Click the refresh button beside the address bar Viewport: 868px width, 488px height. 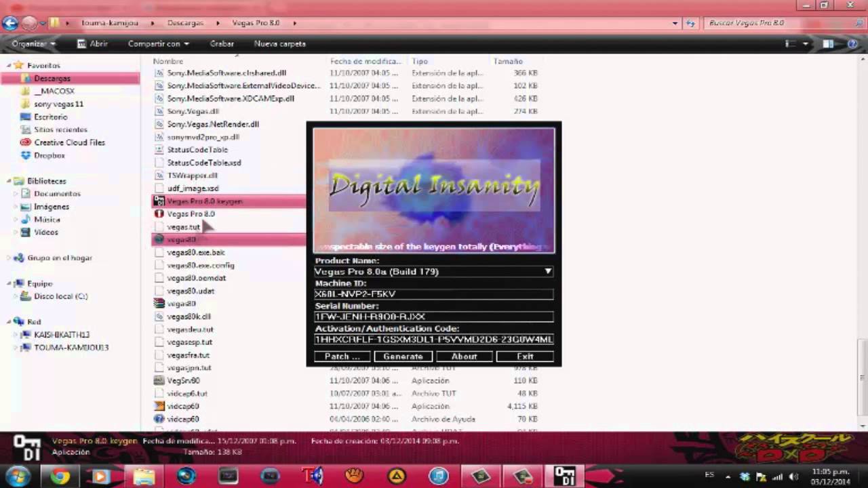point(690,23)
